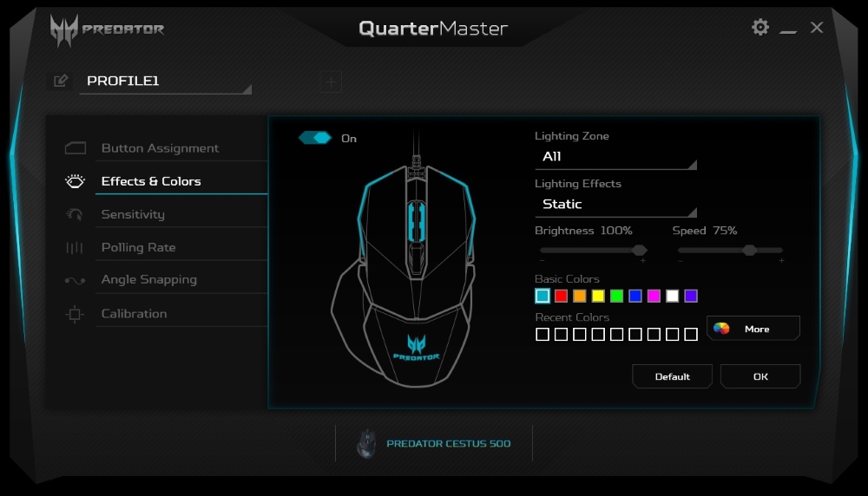Confirm with the OK button
This screenshot has height=496, width=868.
pos(760,376)
